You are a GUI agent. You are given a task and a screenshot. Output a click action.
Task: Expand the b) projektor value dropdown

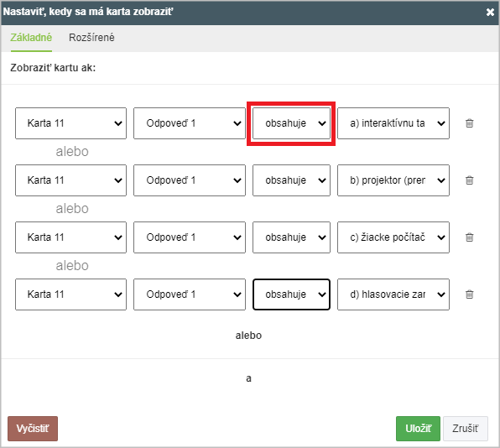(393, 180)
